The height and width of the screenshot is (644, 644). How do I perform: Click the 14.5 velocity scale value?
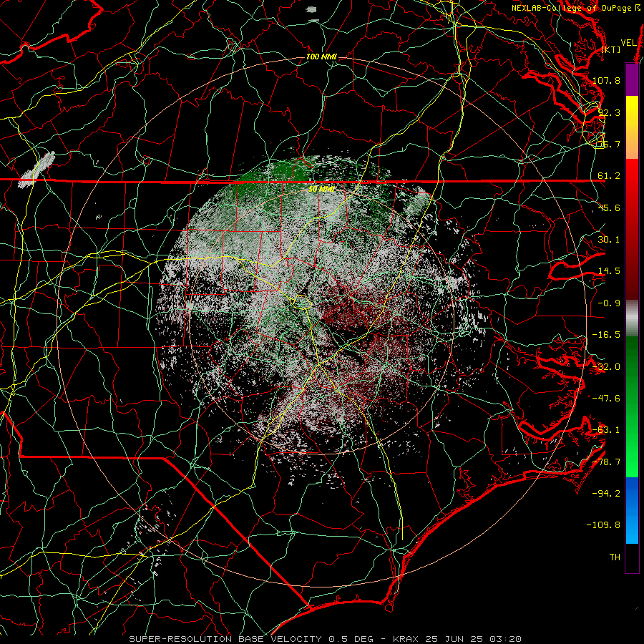[x=609, y=271]
